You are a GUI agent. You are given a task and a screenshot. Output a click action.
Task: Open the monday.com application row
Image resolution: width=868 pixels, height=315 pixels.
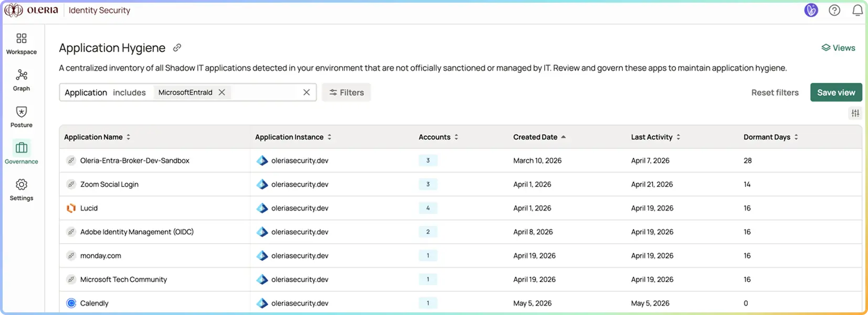(100, 256)
